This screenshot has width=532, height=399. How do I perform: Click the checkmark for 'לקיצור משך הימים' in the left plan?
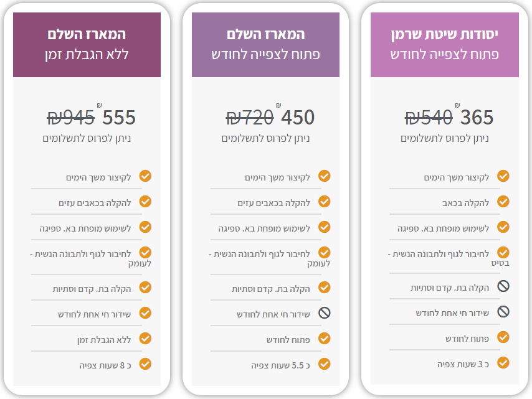point(145,176)
